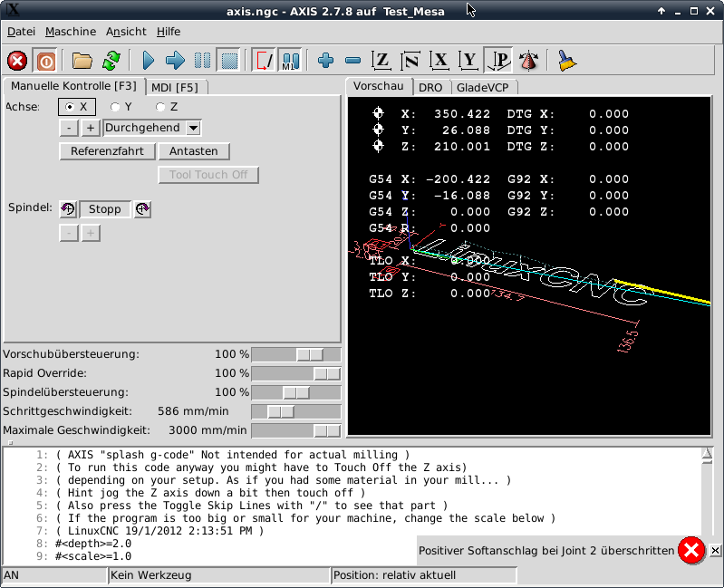Open the Ansicht menu
Viewport: 724px width, 588px height.
click(126, 32)
